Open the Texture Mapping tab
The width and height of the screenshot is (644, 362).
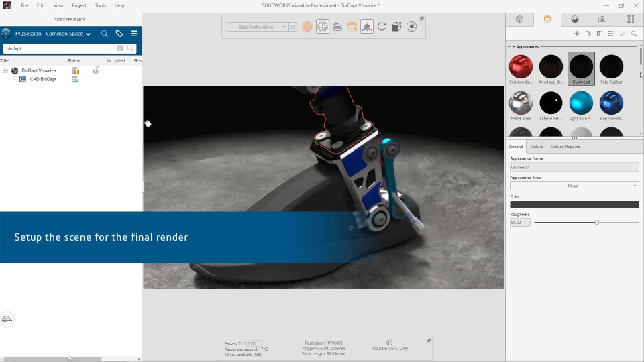click(565, 147)
